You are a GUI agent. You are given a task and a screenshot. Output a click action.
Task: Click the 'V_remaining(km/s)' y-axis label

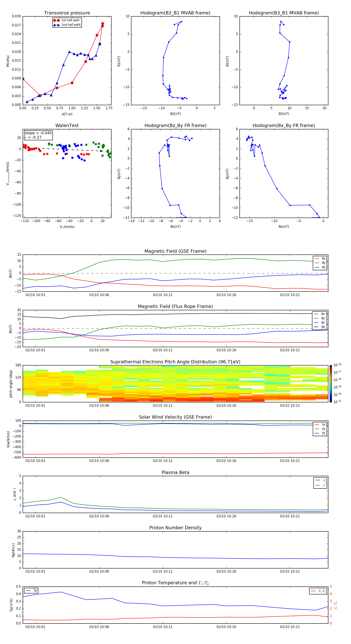8,173
